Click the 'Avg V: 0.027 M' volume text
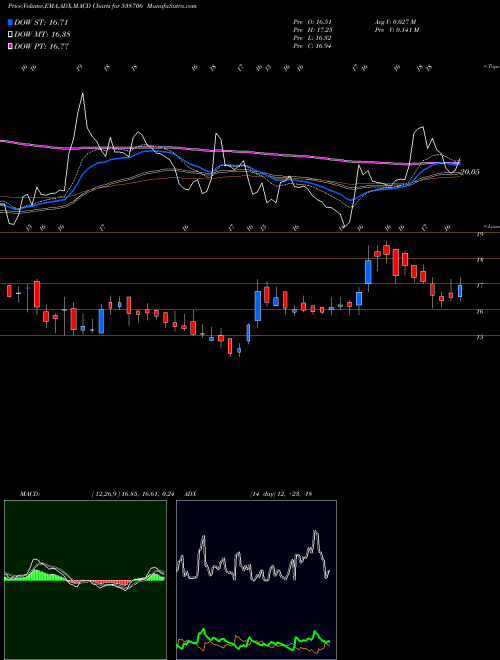Screen dimensions: 500x660 (395, 22)
